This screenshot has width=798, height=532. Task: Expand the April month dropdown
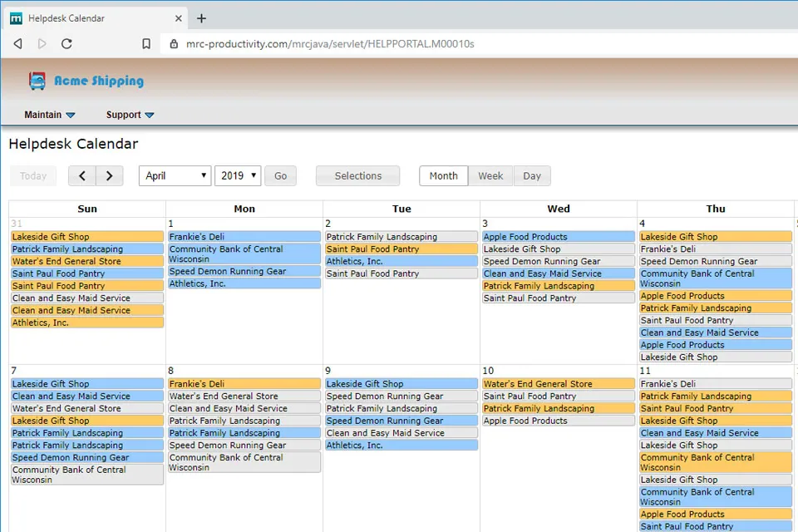point(175,176)
